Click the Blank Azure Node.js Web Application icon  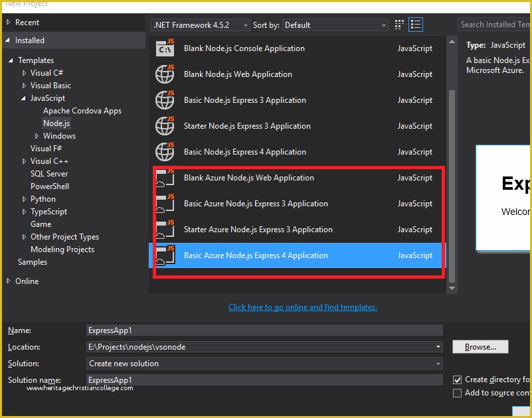165,178
